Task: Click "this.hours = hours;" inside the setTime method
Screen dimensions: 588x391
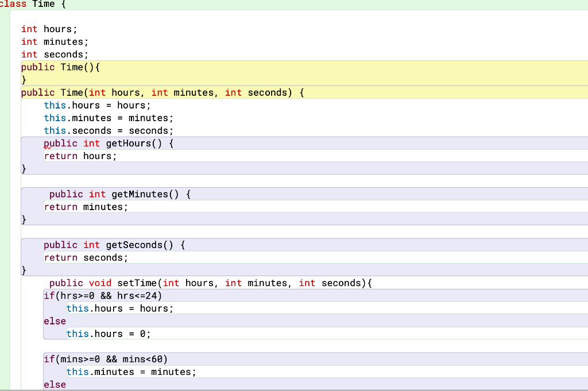Action: click(x=119, y=308)
